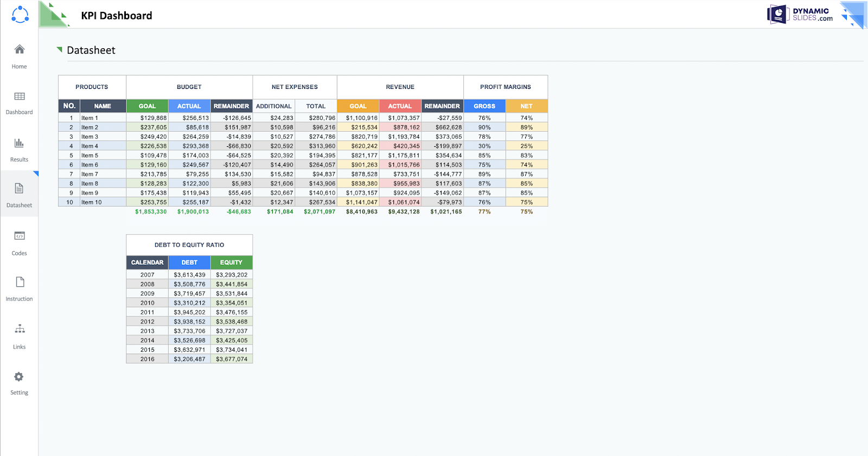
Task: Select the EQUITY column header
Action: (232, 262)
